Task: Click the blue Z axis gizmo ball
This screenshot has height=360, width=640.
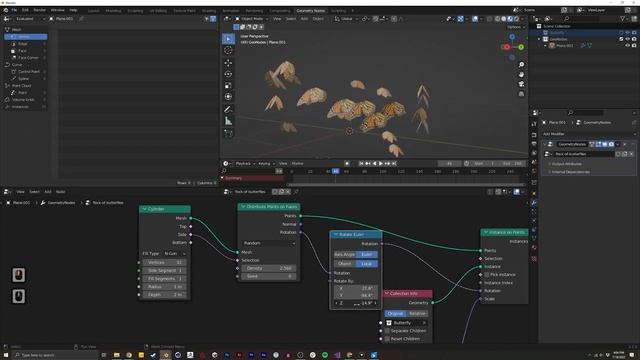Action: click(512, 37)
